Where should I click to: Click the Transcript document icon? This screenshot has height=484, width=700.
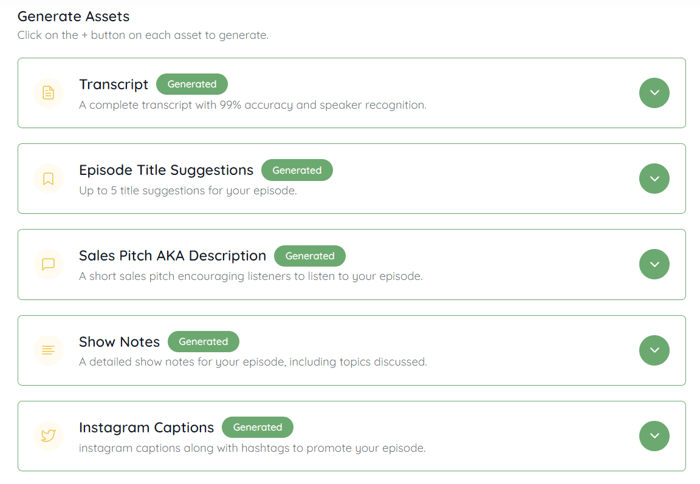tap(48, 93)
